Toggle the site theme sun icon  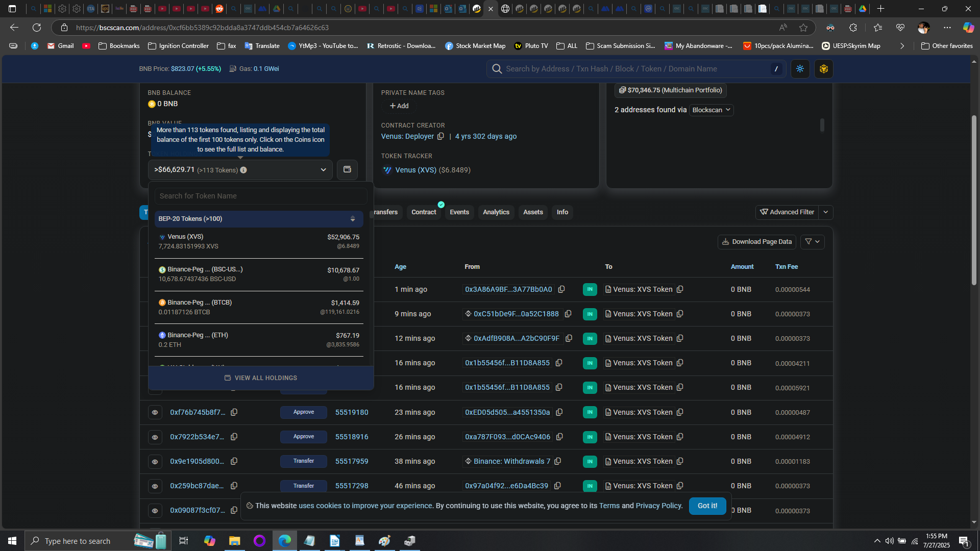point(800,69)
